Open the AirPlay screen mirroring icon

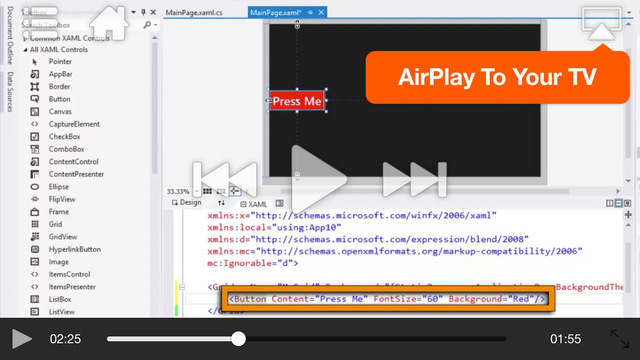(x=602, y=24)
